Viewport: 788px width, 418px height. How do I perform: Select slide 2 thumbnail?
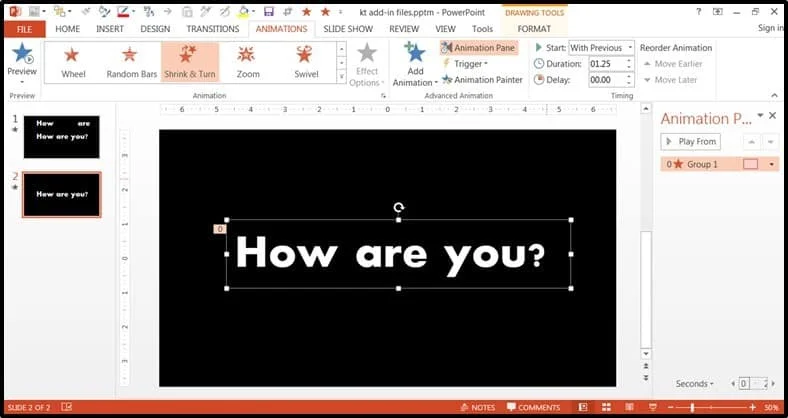(61, 194)
